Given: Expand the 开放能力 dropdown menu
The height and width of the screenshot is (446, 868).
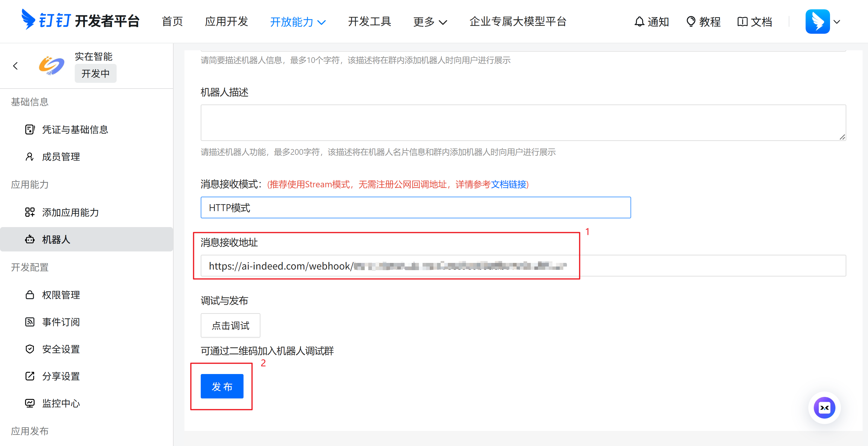Looking at the screenshot, I should pyautogui.click(x=297, y=22).
